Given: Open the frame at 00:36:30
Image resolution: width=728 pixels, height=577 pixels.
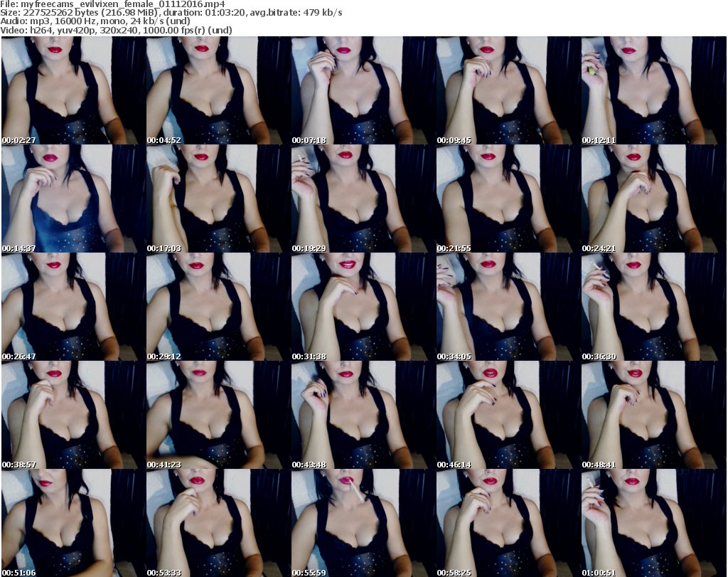Looking at the screenshot, I should pos(654,307).
